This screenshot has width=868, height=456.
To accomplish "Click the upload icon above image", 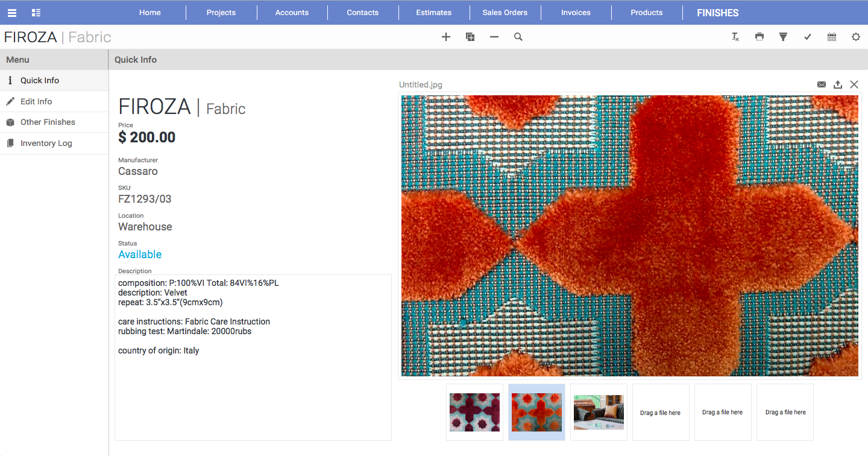I will pos(838,84).
